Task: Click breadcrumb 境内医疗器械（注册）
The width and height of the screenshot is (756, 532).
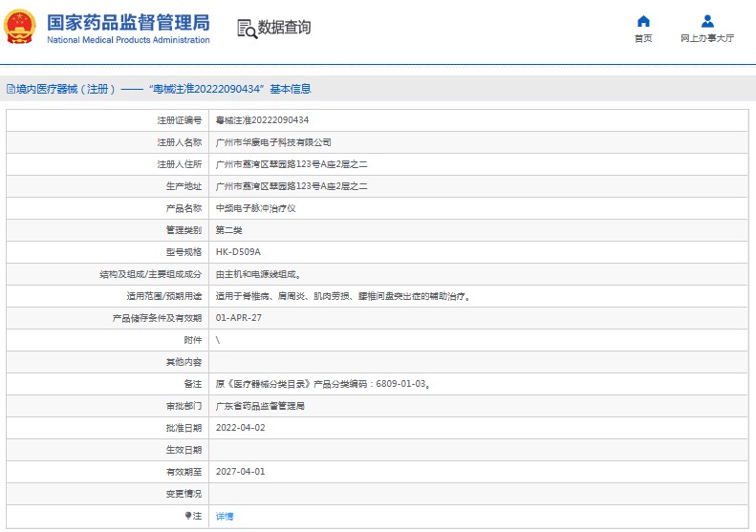Action: pos(66,89)
